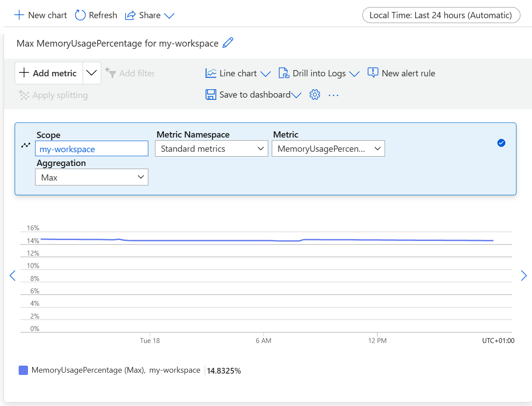Open the more options ellipsis menu
The image size is (532, 406).
[x=333, y=95]
